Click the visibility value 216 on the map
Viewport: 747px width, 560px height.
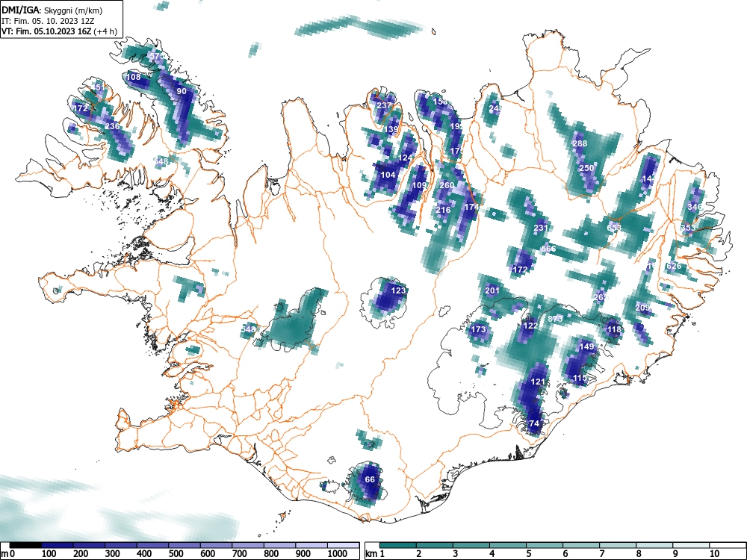(443, 210)
